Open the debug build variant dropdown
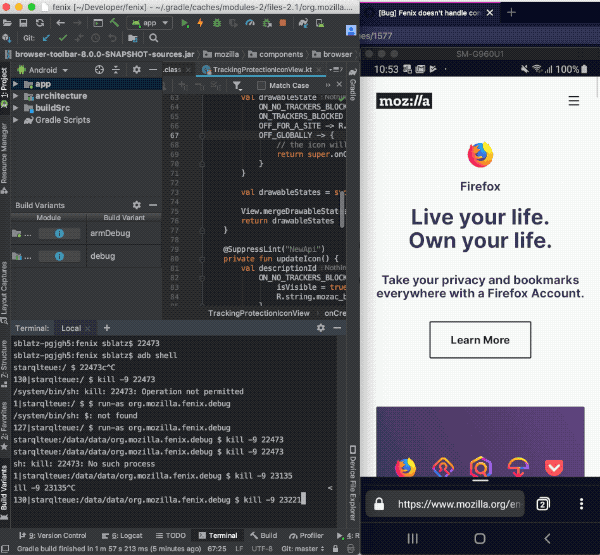The height and width of the screenshot is (555, 600). 124,256
